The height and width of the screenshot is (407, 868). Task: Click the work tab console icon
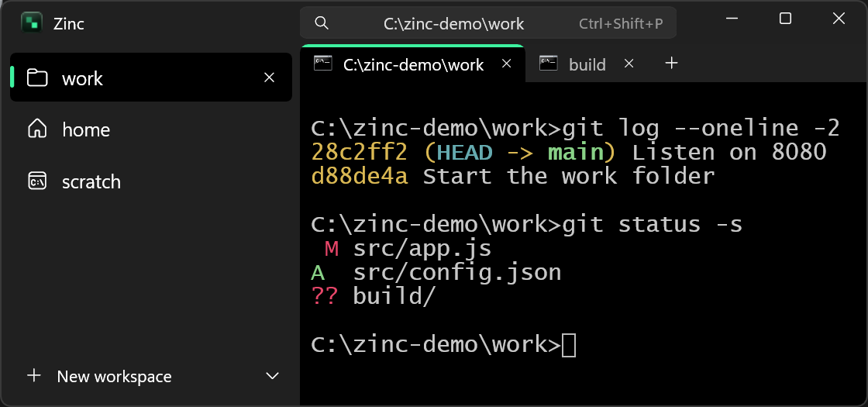pos(322,63)
